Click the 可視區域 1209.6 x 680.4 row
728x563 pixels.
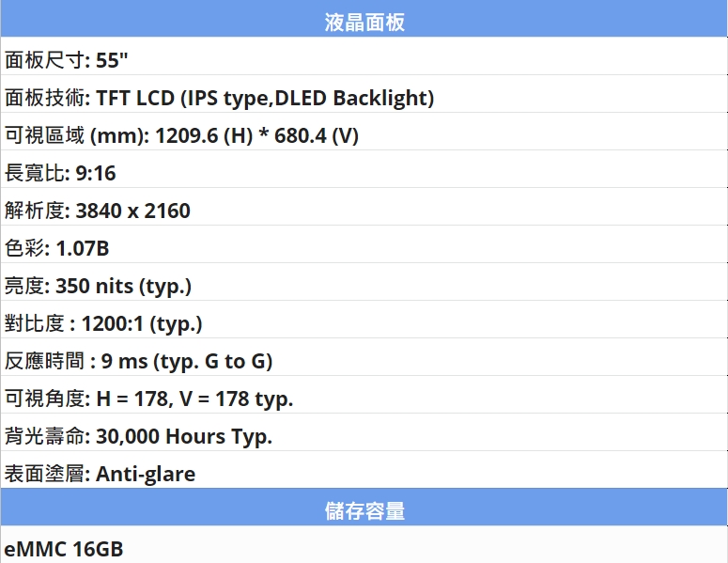tap(364, 132)
